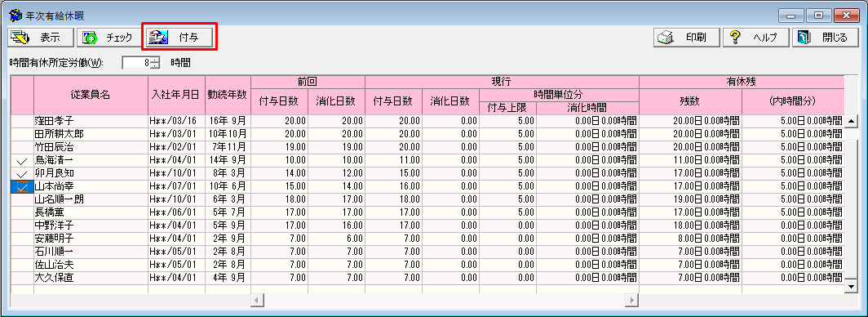868x317 pixels.
Task: Click the (内時間分) column header
Action: pos(792,101)
